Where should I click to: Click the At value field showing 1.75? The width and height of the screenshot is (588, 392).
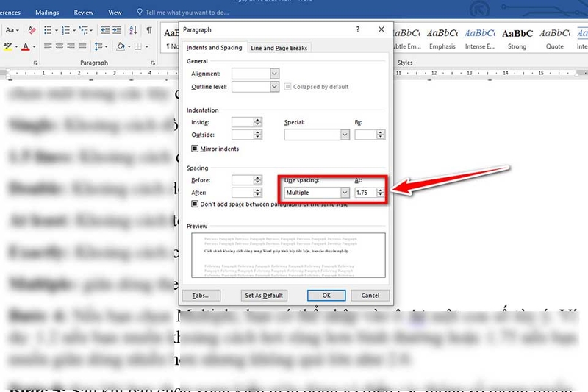point(365,193)
